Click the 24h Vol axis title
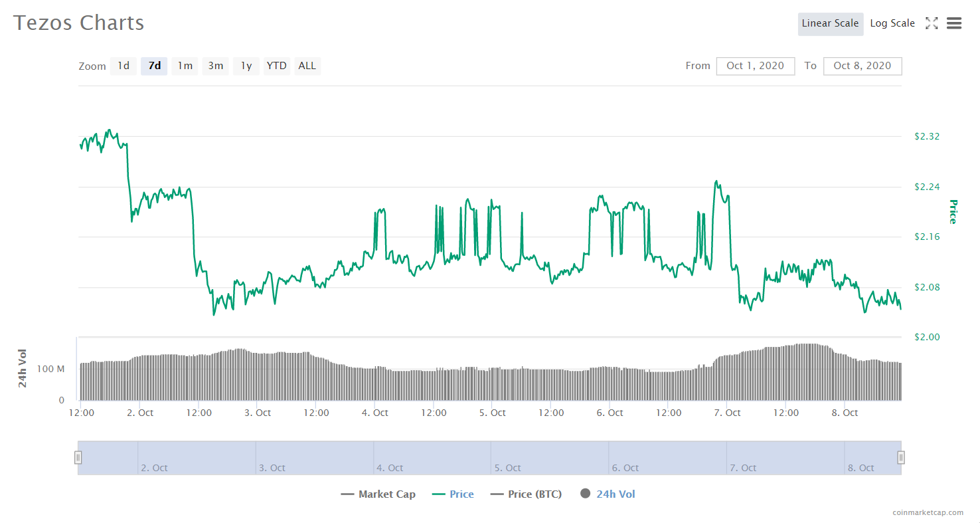Image resolution: width=980 pixels, height=523 pixels. pyautogui.click(x=23, y=368)
